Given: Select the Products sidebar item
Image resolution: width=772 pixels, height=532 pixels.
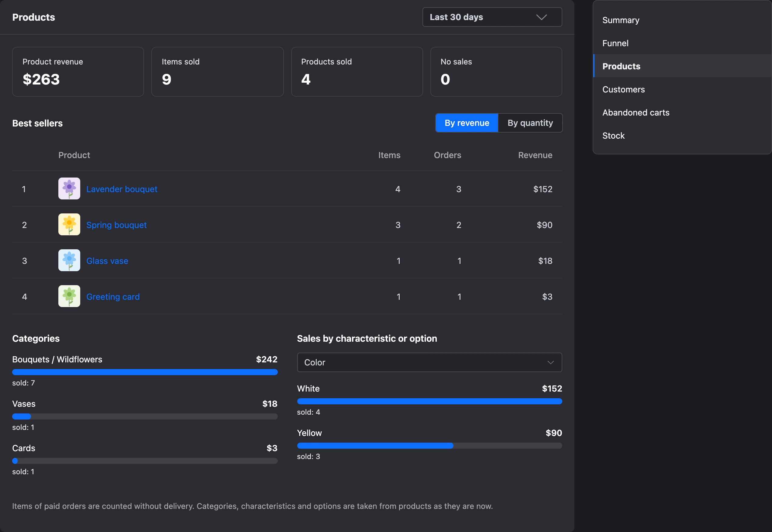Looking at the screenshot, I should pos(682,66).
